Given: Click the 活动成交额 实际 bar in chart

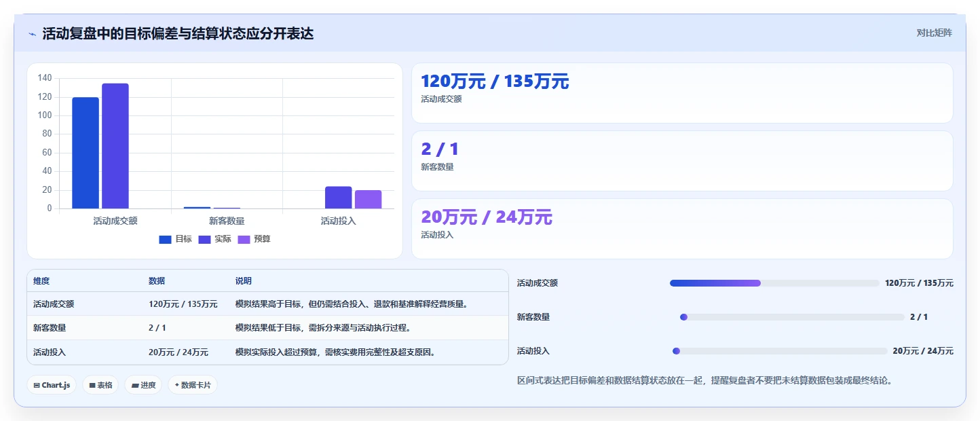Looking at the screenshot, I should 115,146.
